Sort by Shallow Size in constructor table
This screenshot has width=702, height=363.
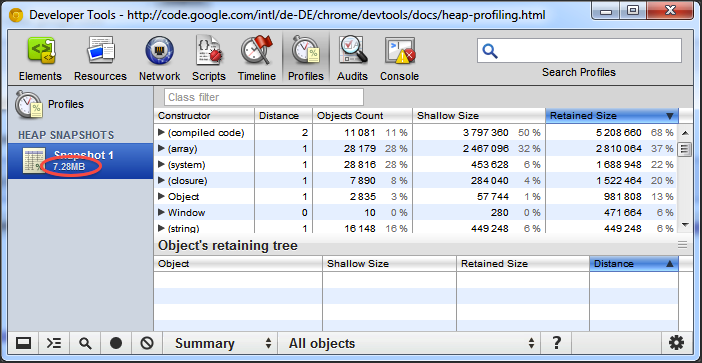coord(479,116)
